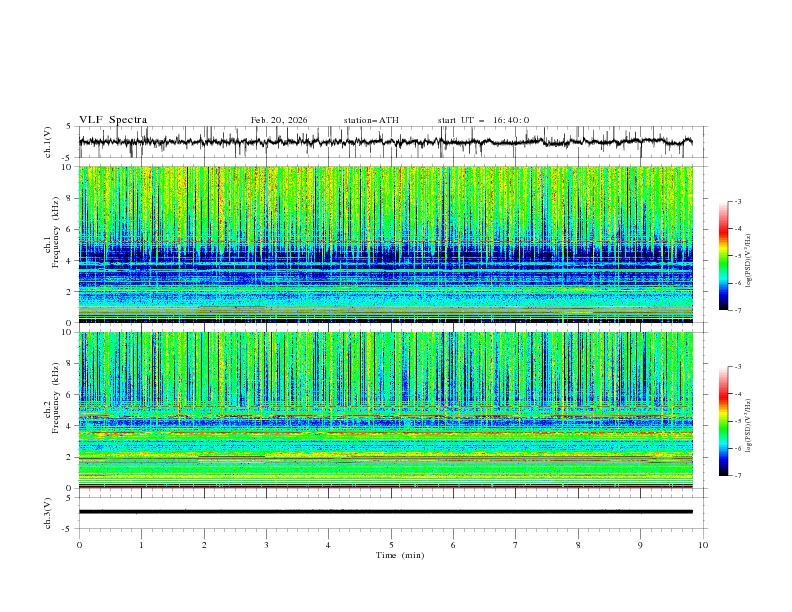792x612 pixels.
Task: Click the "10" tick on the time axis
Action: (x=703, y=545)
